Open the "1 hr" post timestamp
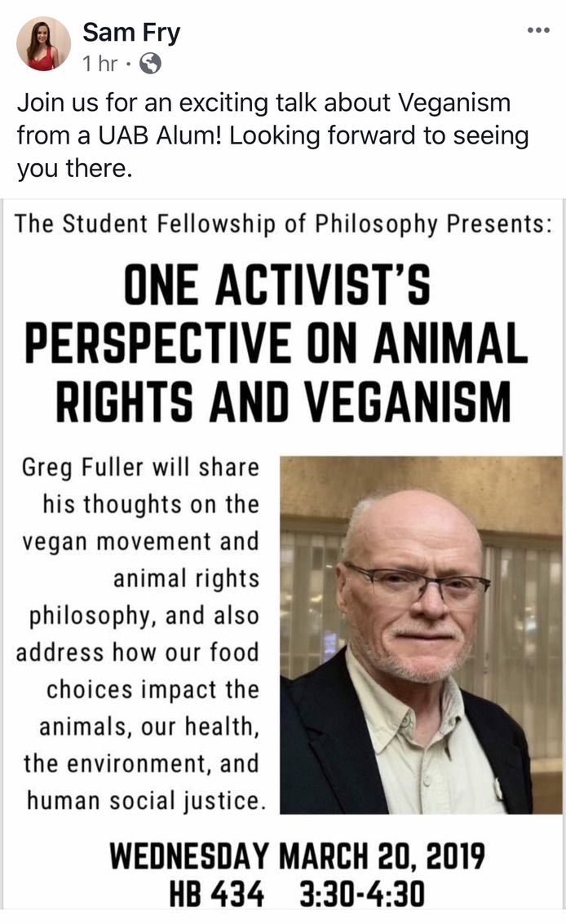The height and width of the screenshot is (924, 566). [x=99, y=64]
